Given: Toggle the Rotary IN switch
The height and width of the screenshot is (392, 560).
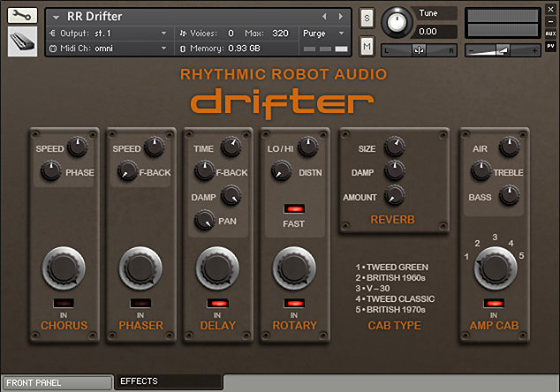Looking at the screenshot, I should coord(294,304).
